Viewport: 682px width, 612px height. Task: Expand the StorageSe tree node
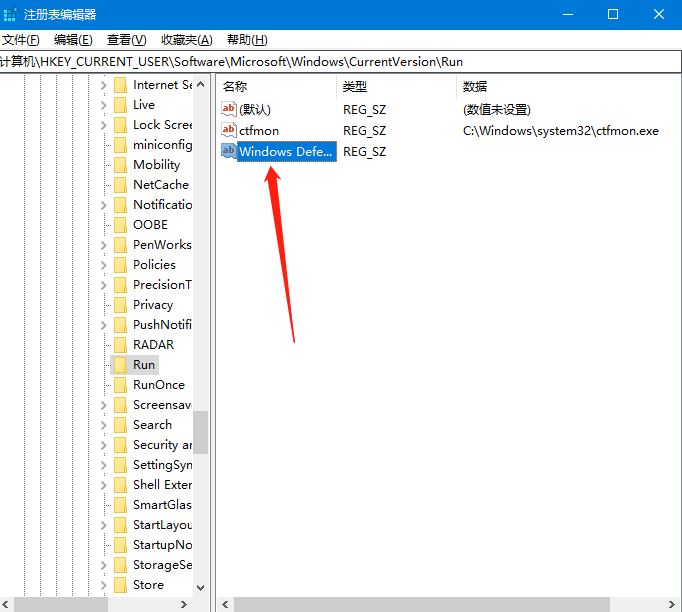[x=104, y=565]
